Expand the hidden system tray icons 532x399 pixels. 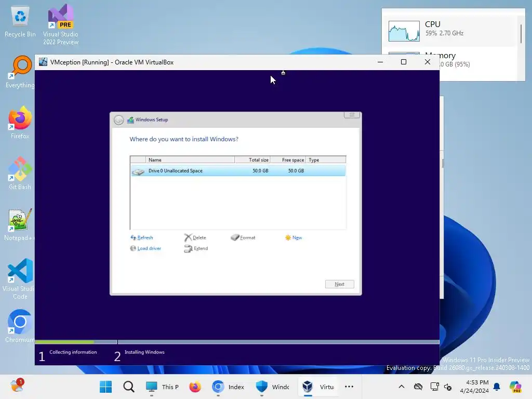(402, 387)
